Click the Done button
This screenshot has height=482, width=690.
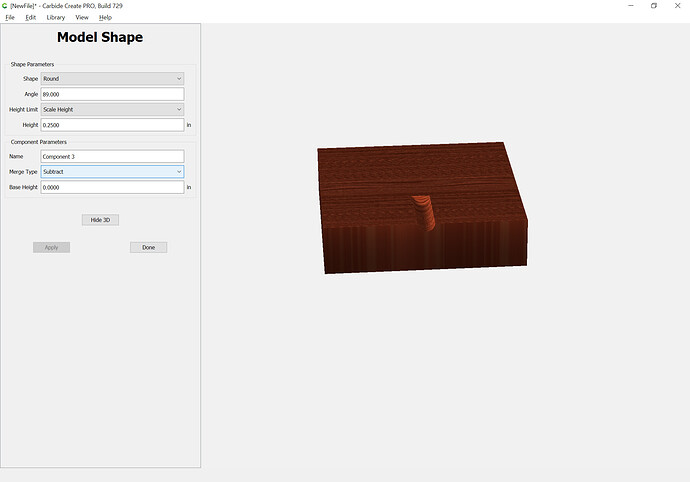[148, 247]
